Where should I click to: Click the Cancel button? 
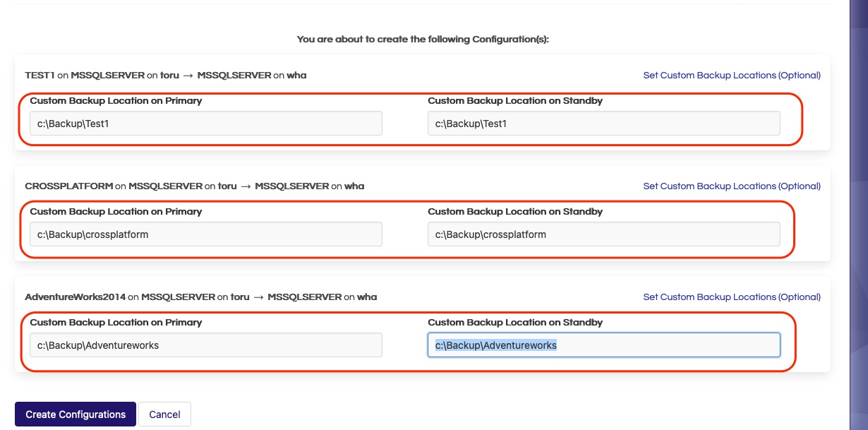click(x=164, y=414)
